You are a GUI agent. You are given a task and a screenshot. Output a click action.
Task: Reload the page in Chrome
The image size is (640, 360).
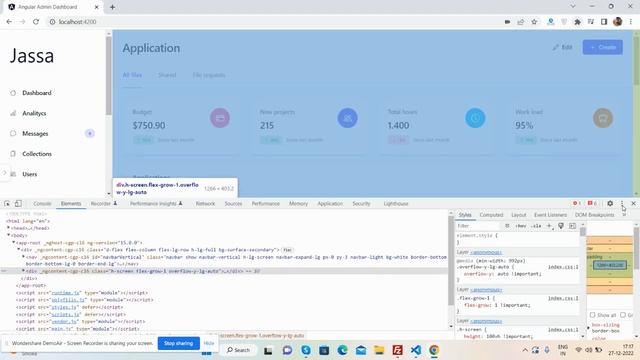(x=36, y=22)
